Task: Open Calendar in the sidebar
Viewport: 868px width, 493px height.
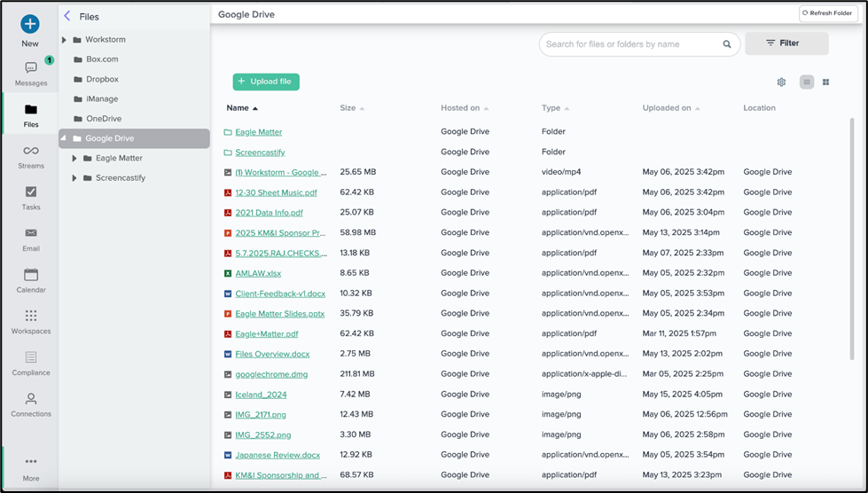Action: coord(31,281)
